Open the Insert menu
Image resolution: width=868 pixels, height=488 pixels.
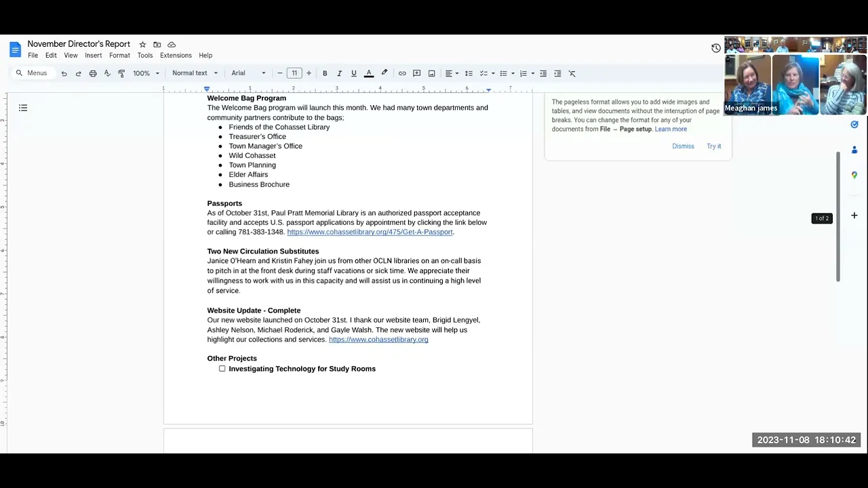94,56
